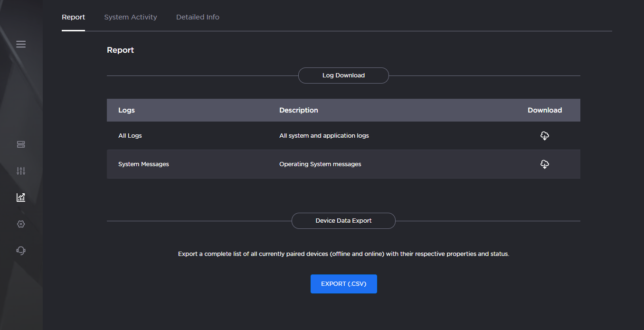This screenshot has height=330, width=644.
Task: Select the Report tab
Action: click(74, 17)
